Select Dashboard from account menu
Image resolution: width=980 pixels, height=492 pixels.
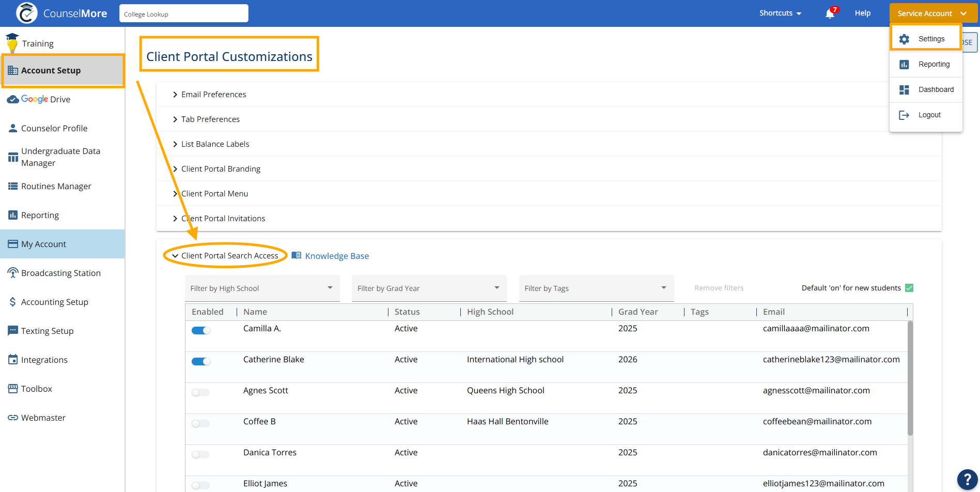926,89
